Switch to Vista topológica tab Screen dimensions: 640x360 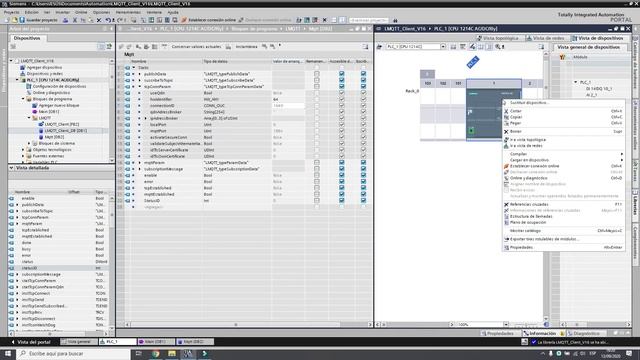[x=498, y=38]
